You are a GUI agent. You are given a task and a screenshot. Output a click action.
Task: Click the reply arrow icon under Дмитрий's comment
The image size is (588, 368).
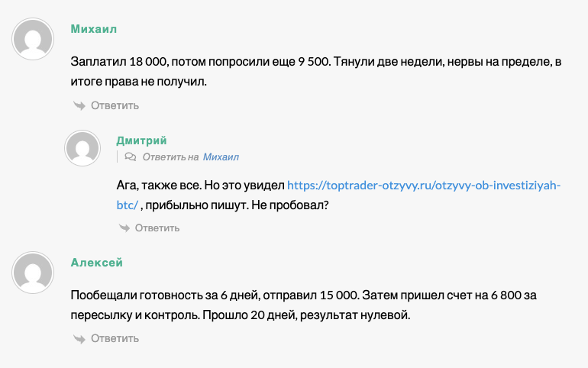coord(124,228)
